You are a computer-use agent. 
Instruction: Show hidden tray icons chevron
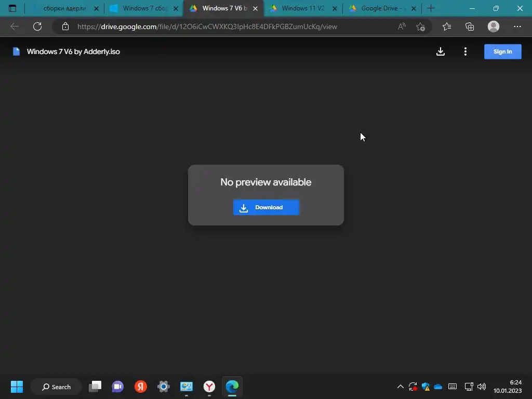point(401,387)
